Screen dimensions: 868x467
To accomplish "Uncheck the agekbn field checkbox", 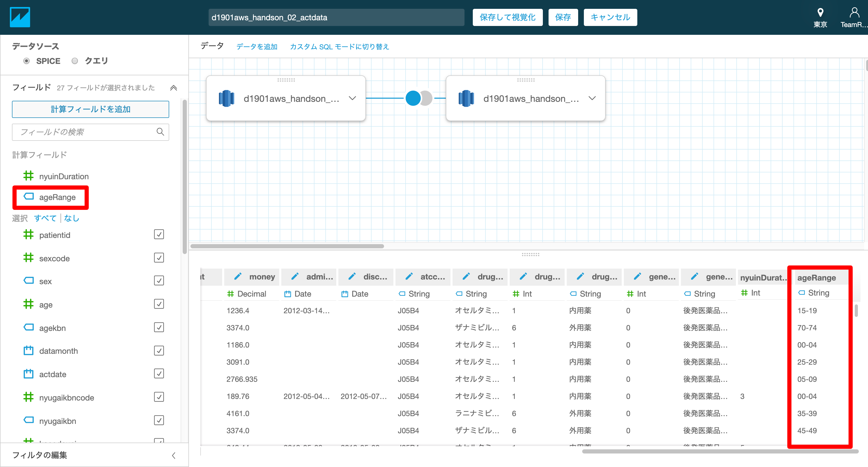I will coord(159,327).
